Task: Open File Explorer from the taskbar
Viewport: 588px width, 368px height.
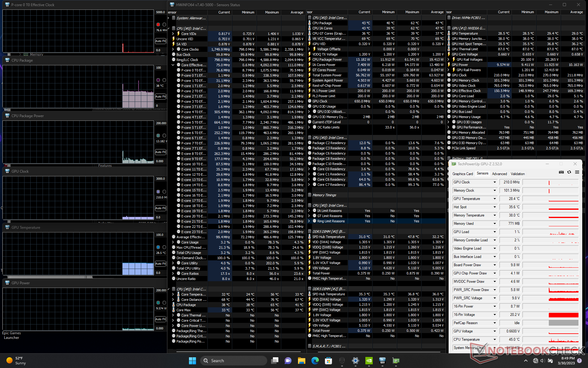Action: (301, 361)
